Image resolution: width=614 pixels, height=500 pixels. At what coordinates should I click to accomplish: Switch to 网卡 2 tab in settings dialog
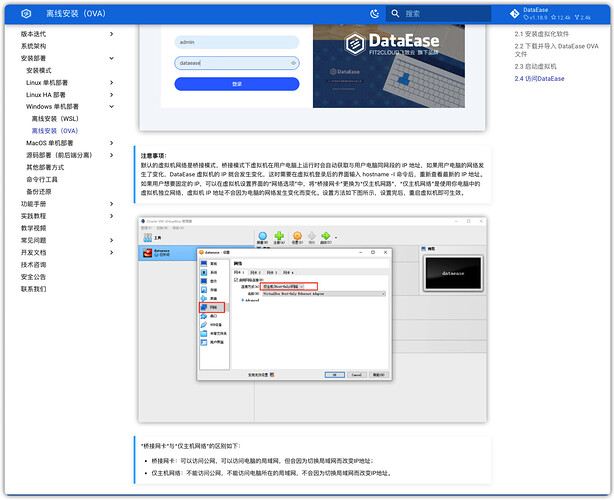click(x=255, y=273)
